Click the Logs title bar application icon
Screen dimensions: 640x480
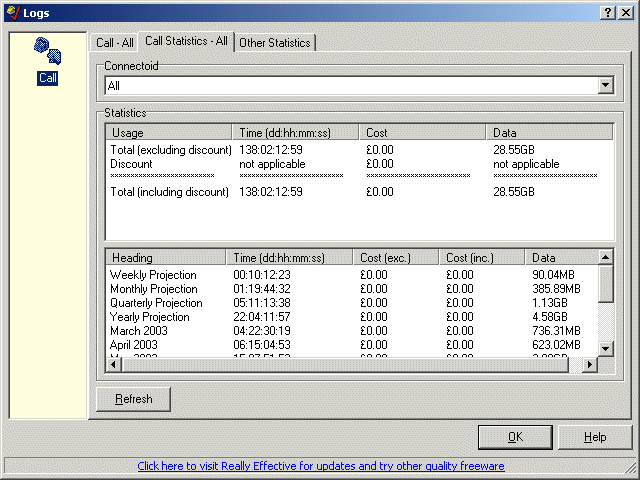point(13,12)
